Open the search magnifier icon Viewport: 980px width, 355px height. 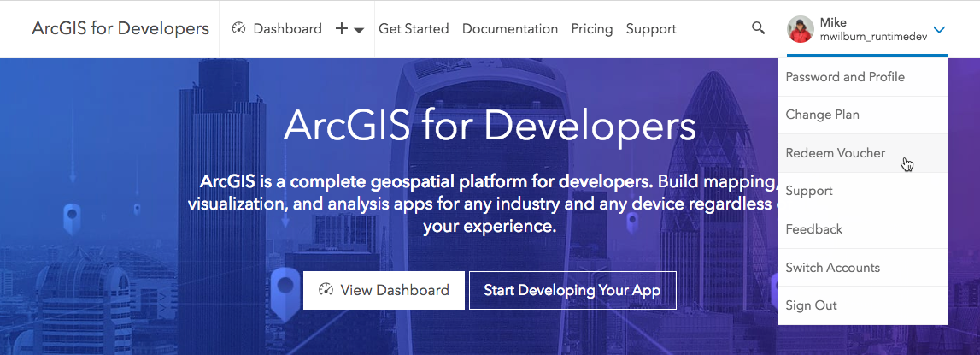coord(758,28)
